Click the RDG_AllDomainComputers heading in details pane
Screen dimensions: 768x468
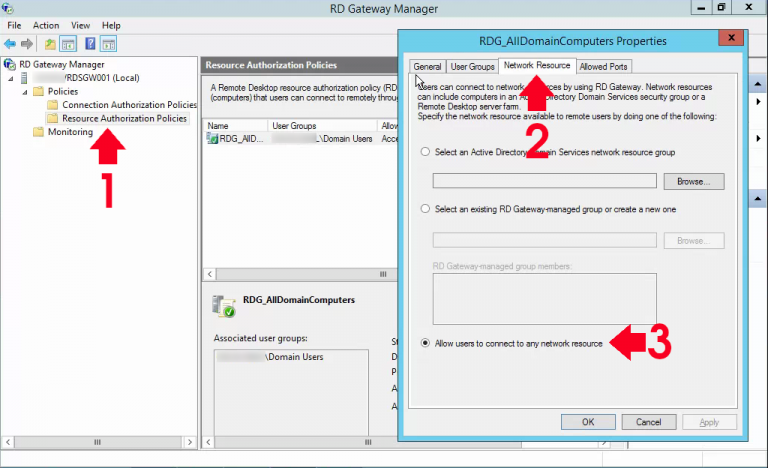click(x=299, y=300)
